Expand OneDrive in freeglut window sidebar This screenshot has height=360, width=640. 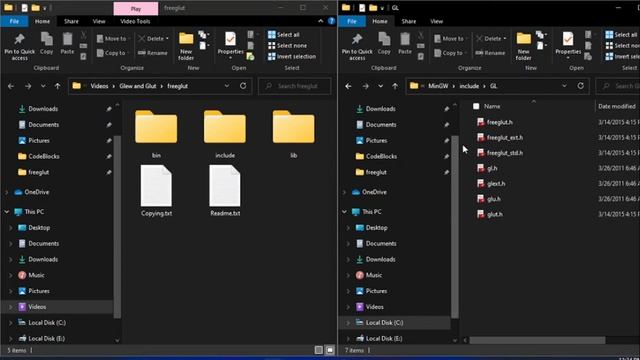(7, 192)
